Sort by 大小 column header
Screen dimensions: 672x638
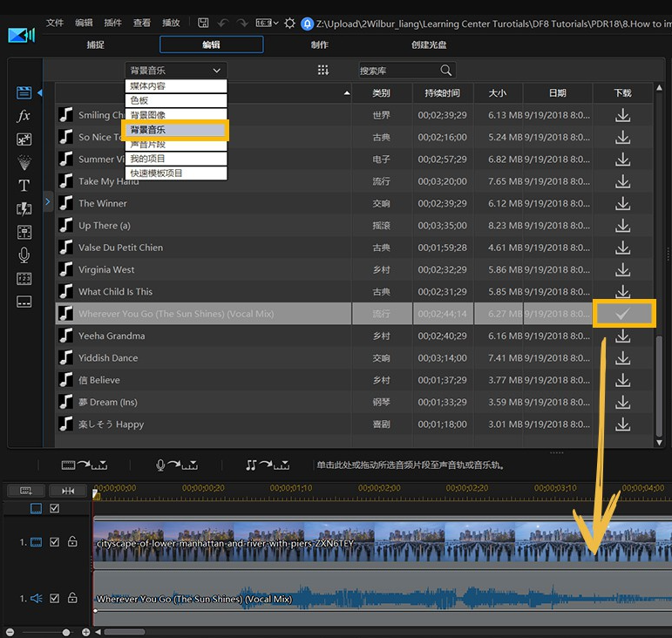[498, 93]
